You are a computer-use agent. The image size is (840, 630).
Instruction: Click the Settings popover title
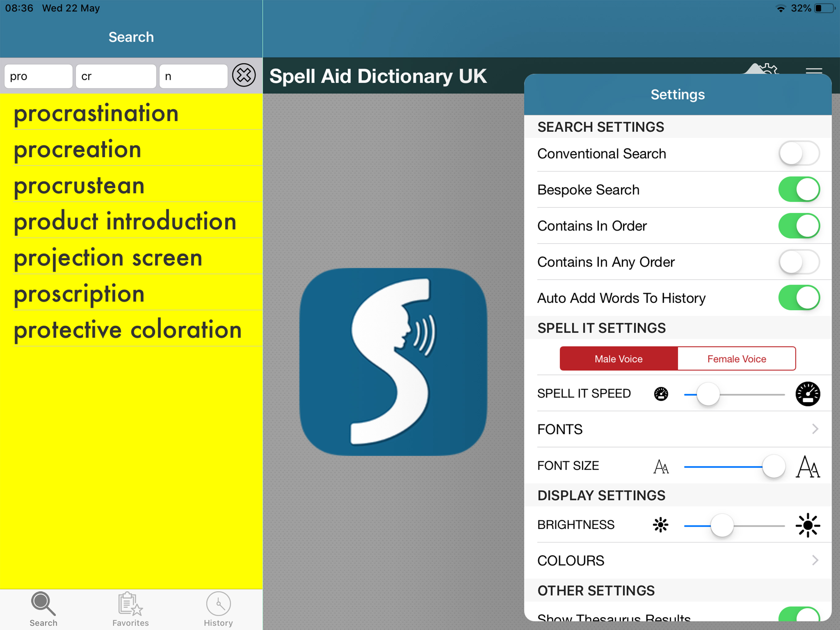(677, 94)
